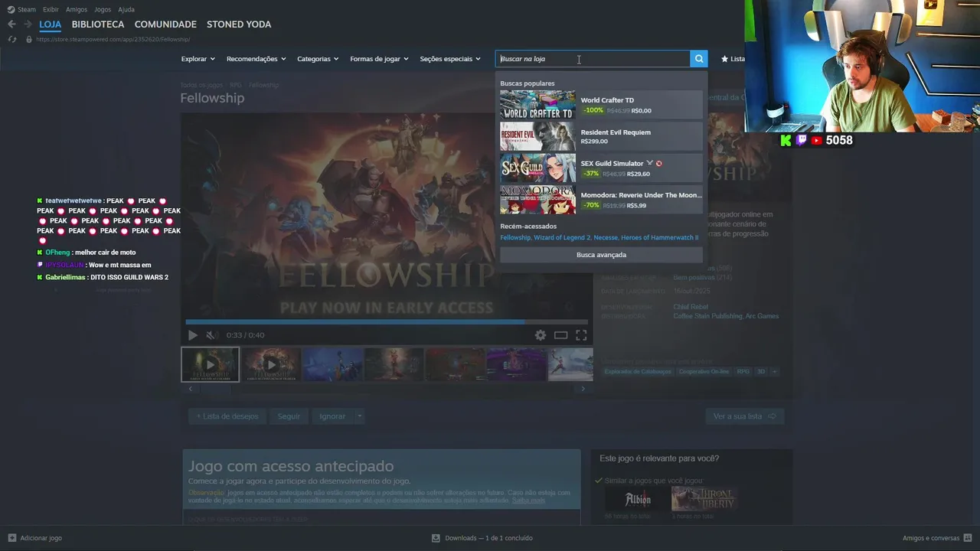This screenshot has width=980, height=551.
Task: Expand the arrow beside Ignorar
Action: tap(359, 416)
